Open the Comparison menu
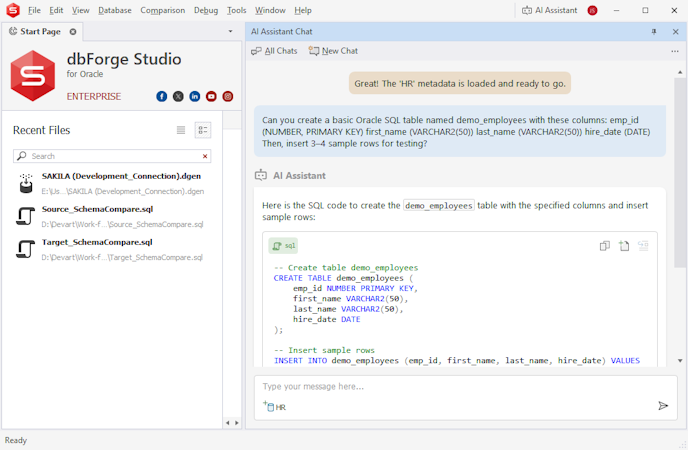This screenshot has width=688, height=450. tap(162, 10)
